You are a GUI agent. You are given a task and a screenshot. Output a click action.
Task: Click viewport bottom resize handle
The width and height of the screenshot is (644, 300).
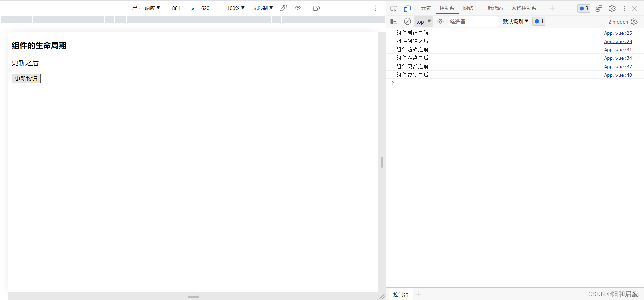click(193, 297)
